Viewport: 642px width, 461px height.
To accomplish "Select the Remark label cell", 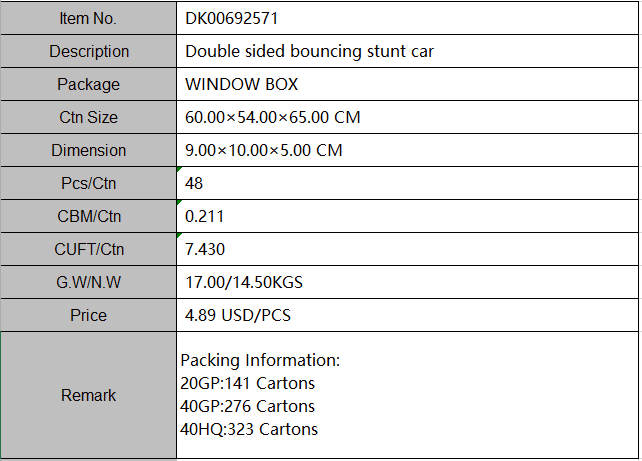I will 88,395.
